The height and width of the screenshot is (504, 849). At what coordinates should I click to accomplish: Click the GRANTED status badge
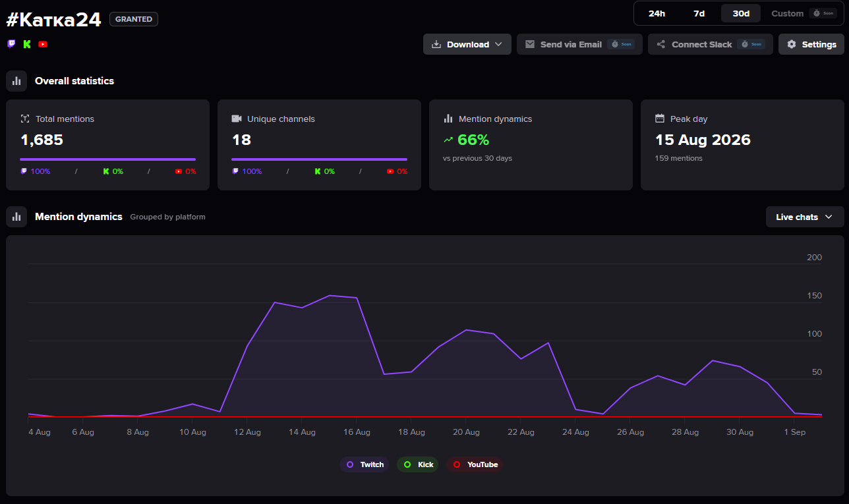tap(134, 19)
